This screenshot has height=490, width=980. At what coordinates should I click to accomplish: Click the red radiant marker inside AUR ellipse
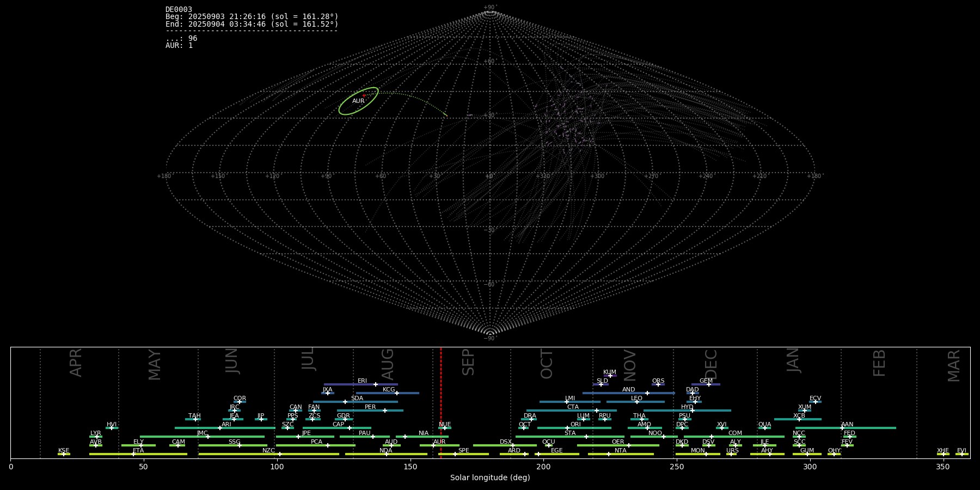pyautogui.click(x=364, y=96)
